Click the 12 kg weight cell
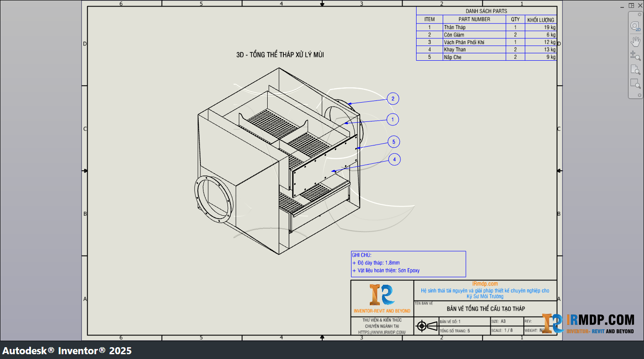644x359 pixels. [541, 42]
